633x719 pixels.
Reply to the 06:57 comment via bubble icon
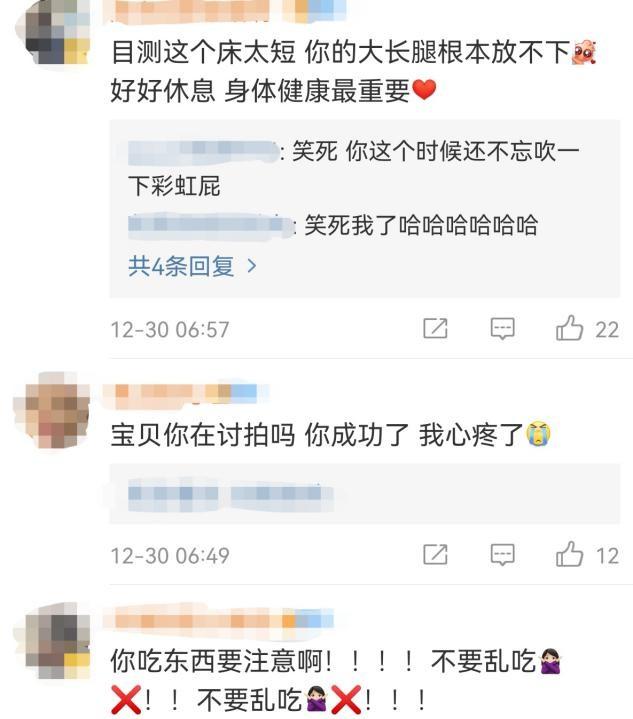pos(502,328)
